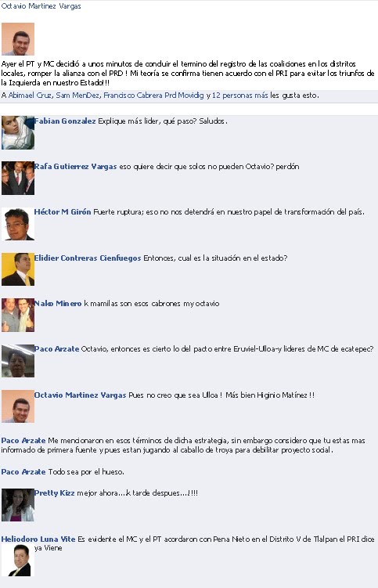This screenshot has height=588, width=378.
Task: Click the Héctor M Girón name link
Action: click(63, 212)
